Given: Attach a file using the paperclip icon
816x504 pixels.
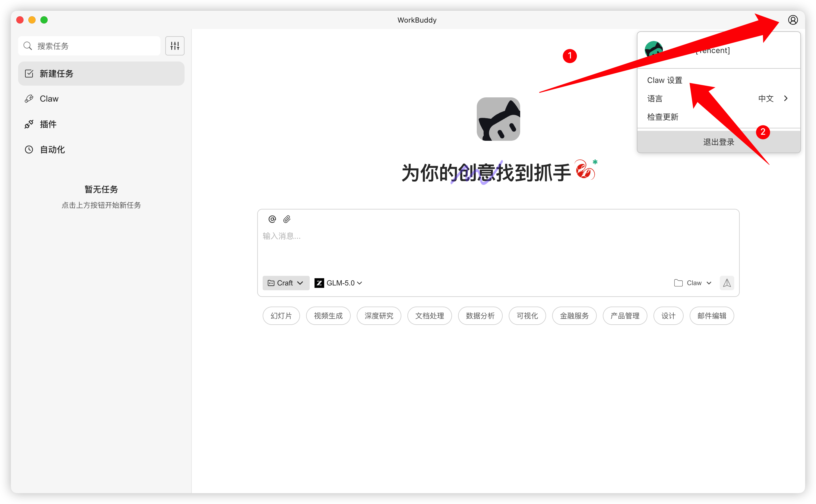Looking at the screenshot, I should 287,219.
